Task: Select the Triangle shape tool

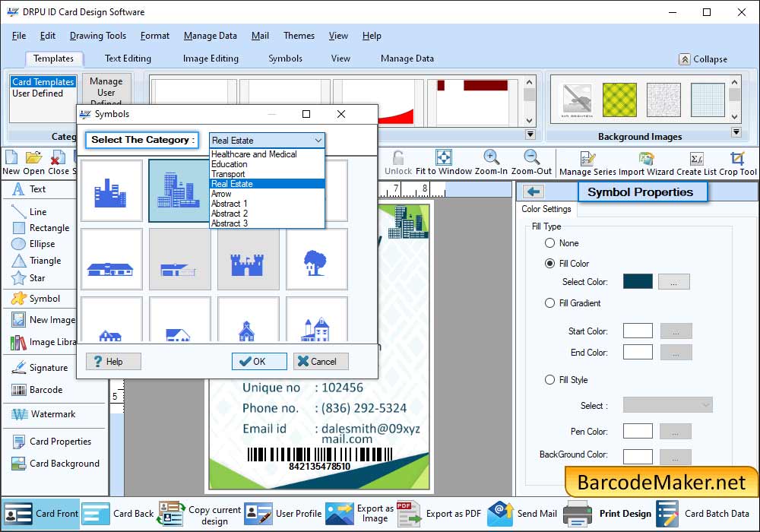Action: [36, 261]
